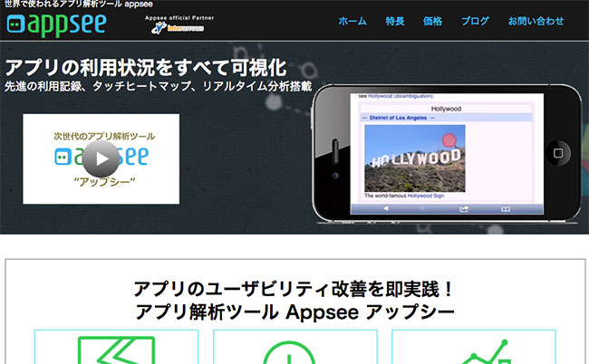589x364 pixels.
Task: Go to the ホーム menu item
Action: (352, 21)
